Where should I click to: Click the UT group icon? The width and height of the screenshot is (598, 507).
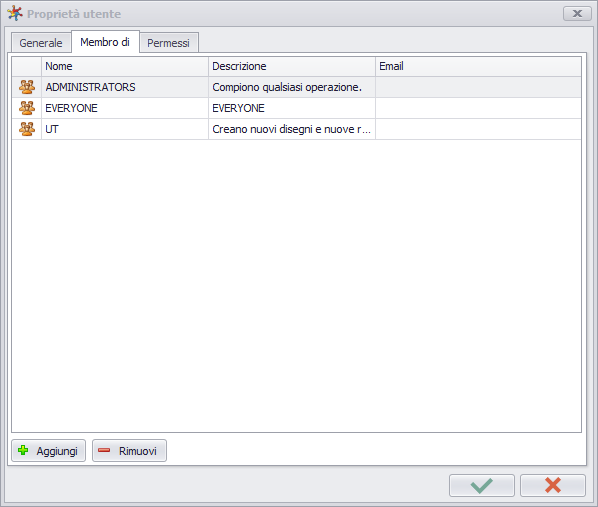27,129
